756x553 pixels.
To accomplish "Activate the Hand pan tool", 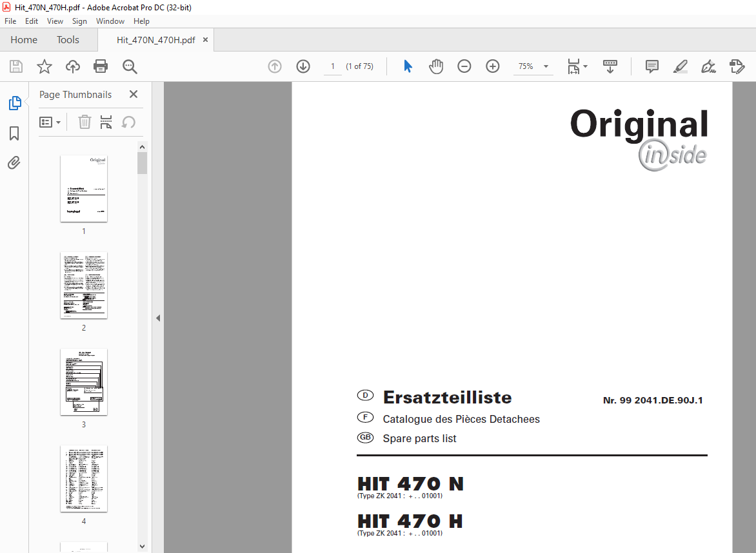I will pos(436,66).
